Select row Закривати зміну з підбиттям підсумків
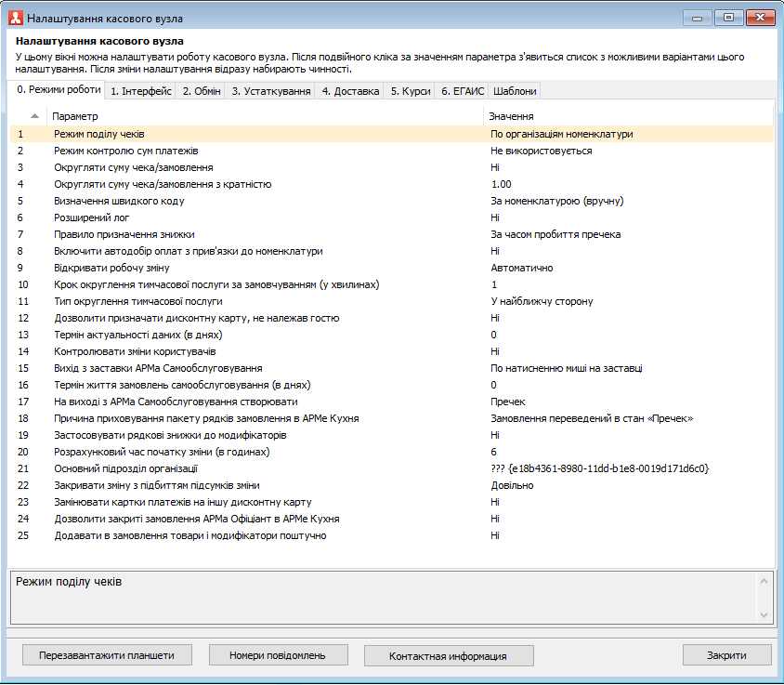The width and height of the screenshot is (784, 685). tap(391, 485)
